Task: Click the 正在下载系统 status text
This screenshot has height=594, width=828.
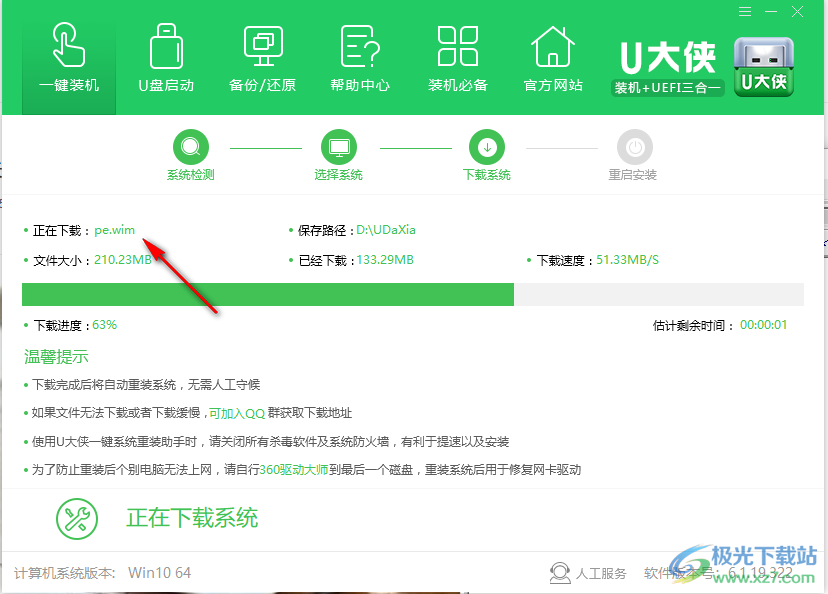Action: 192,518
